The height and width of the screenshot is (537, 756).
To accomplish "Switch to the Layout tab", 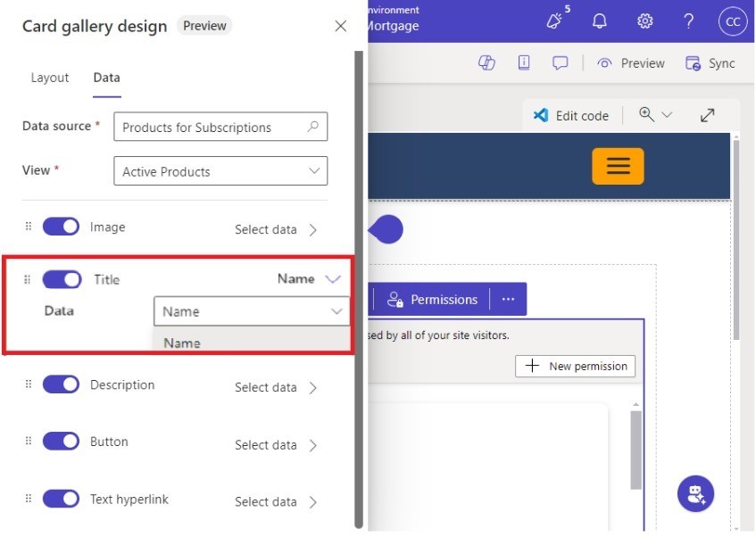I will point(50,78).
